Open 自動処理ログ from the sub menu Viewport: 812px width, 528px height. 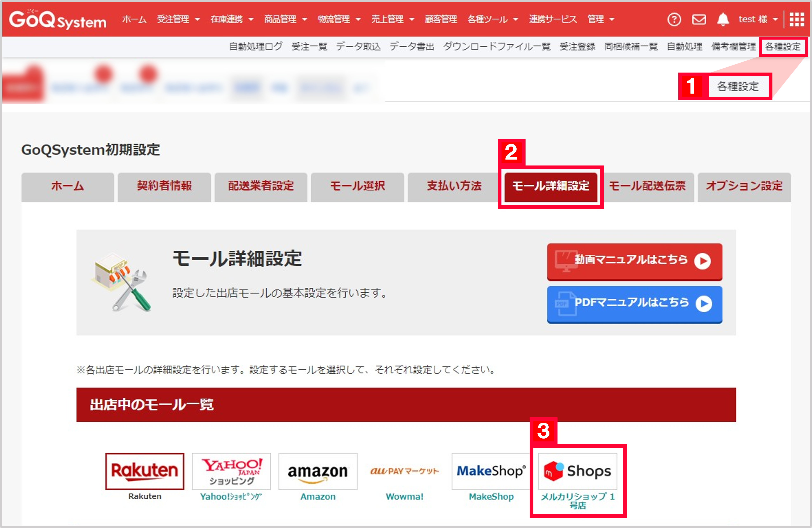[x=256, y=47]
